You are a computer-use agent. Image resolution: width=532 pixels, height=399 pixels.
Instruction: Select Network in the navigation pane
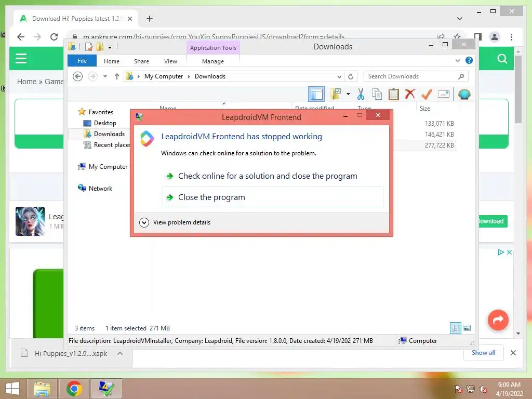pos(100,188)
